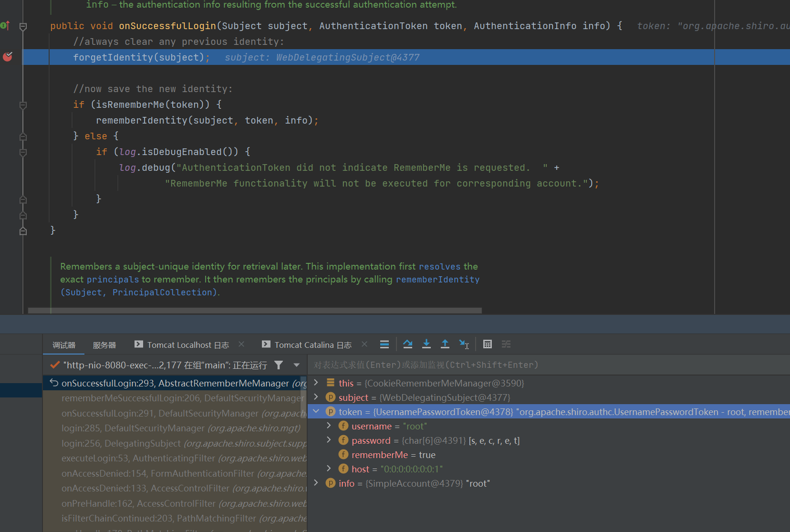Click the token parameter icon

[x=331, y=412]
